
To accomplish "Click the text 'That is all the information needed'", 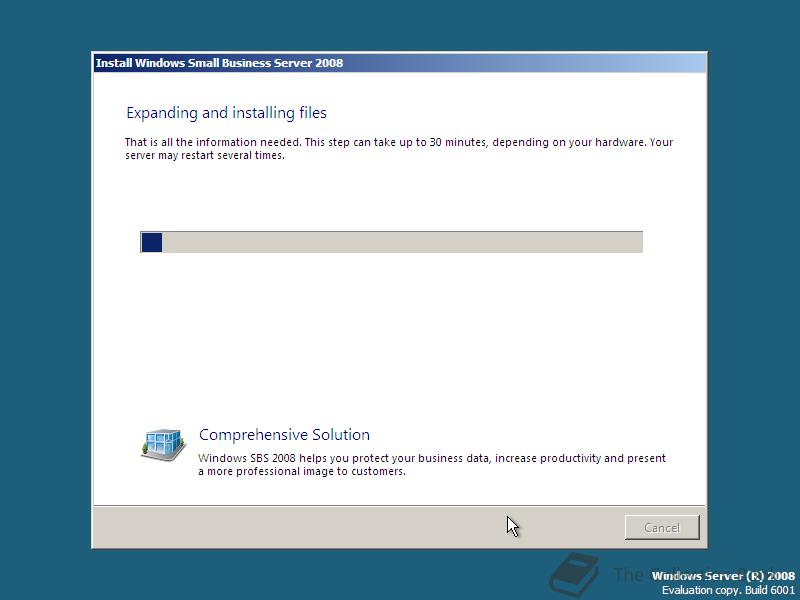I will 213,142.
